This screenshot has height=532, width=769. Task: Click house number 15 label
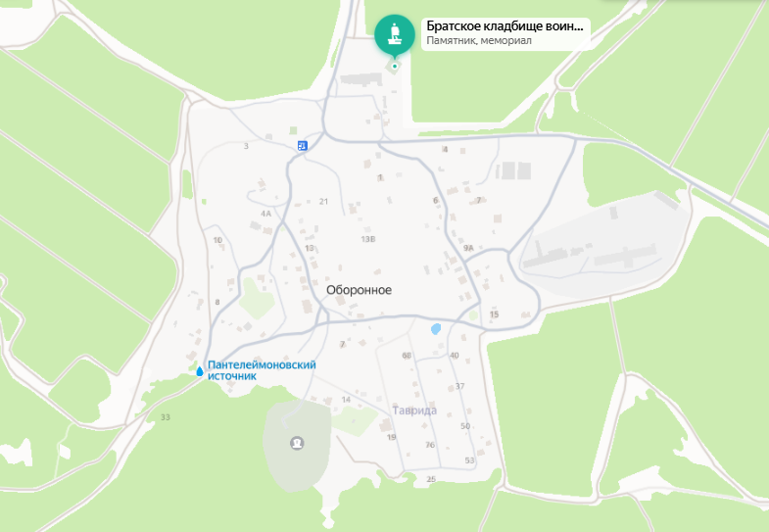click(x=494, y=314)
